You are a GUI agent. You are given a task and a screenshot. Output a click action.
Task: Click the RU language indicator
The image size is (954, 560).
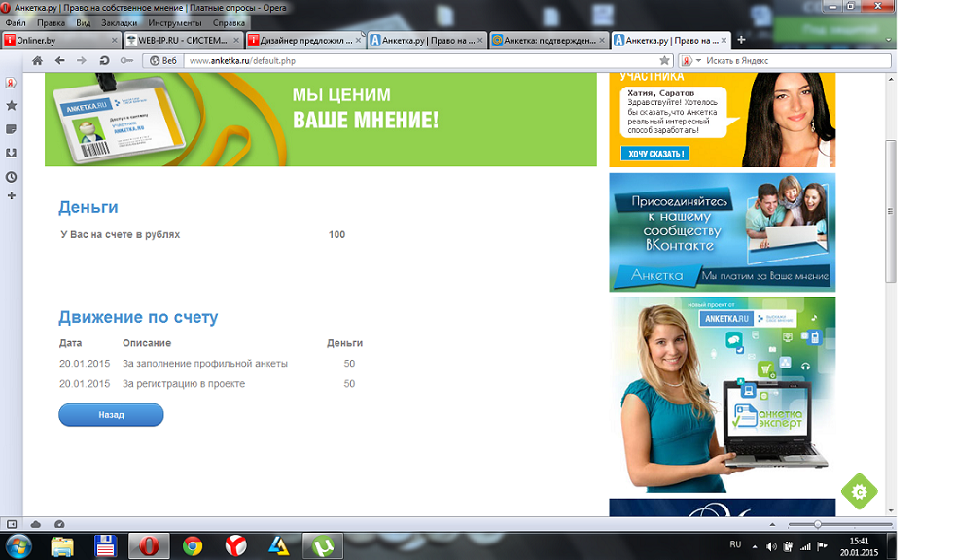tap(735, 544)
